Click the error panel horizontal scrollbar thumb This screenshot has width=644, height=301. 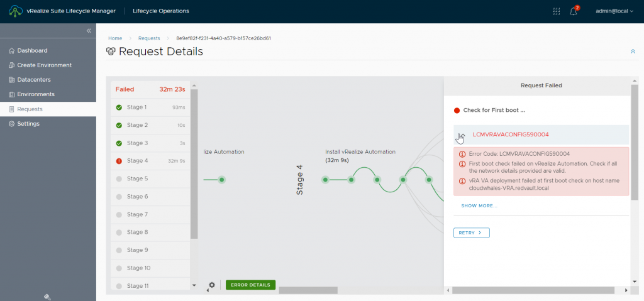tap(533, 290)
